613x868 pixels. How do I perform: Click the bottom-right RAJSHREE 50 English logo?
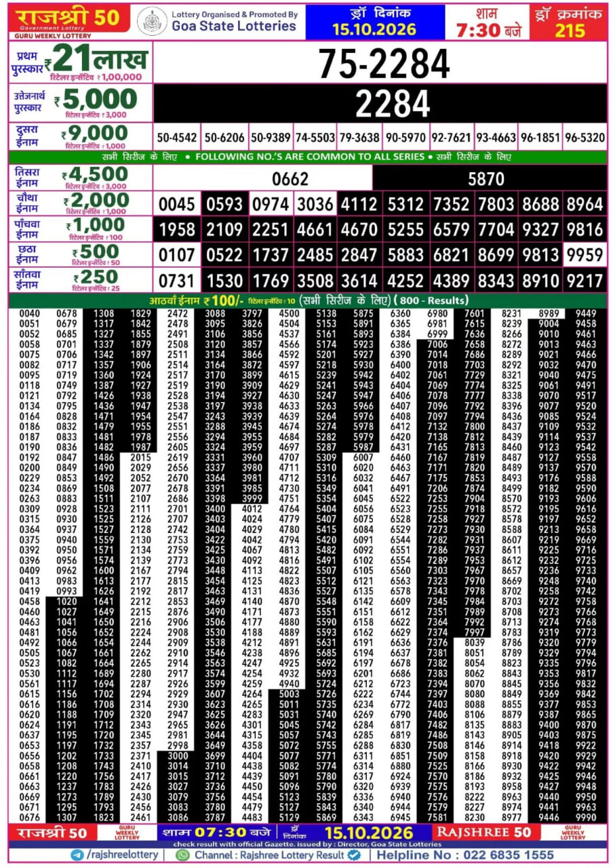click(x=483, y=832)
